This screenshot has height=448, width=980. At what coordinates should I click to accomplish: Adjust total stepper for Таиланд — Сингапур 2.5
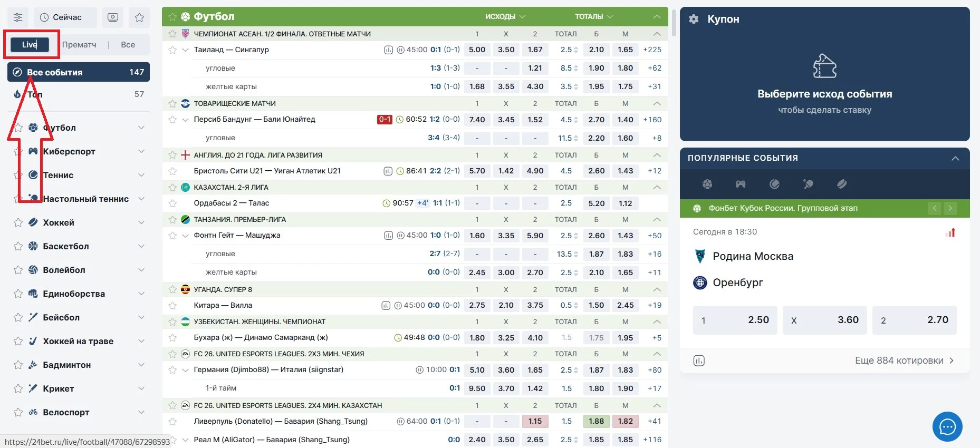click(576, 50)
